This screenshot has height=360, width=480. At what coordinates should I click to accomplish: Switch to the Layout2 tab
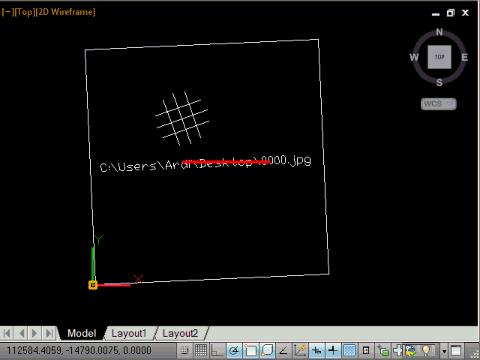[x=180, y=333]
